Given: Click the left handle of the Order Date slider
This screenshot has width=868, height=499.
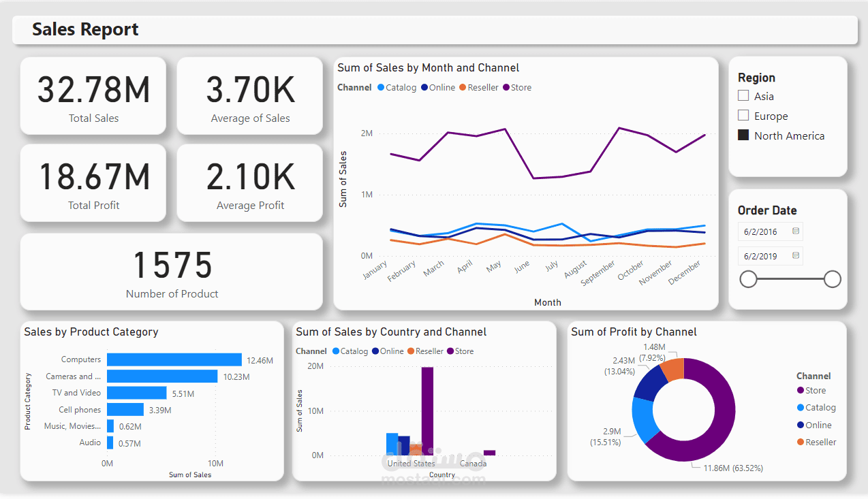Looking at the screenshot, I should 748,279.
